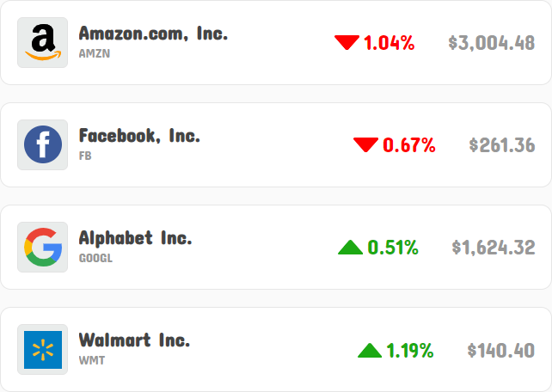Open the Amazon.com, Inc. company name
The width and height of the screenshot is (552, 392).
153,34
